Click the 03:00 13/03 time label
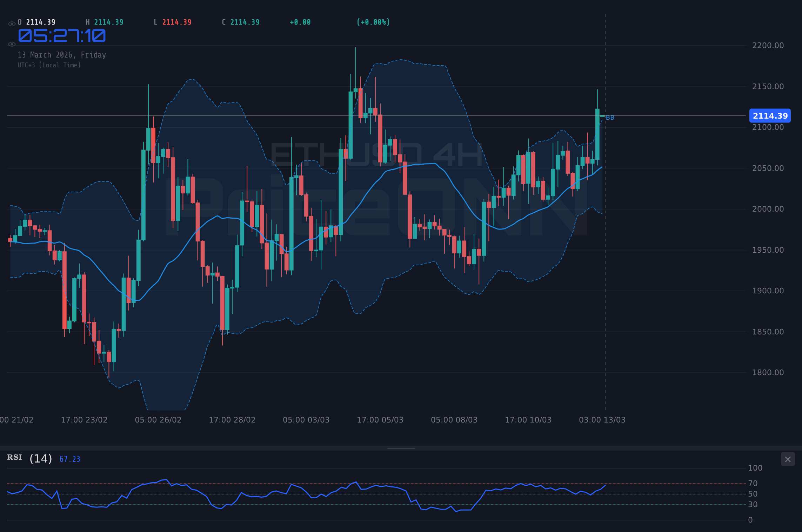 point(602,420)
